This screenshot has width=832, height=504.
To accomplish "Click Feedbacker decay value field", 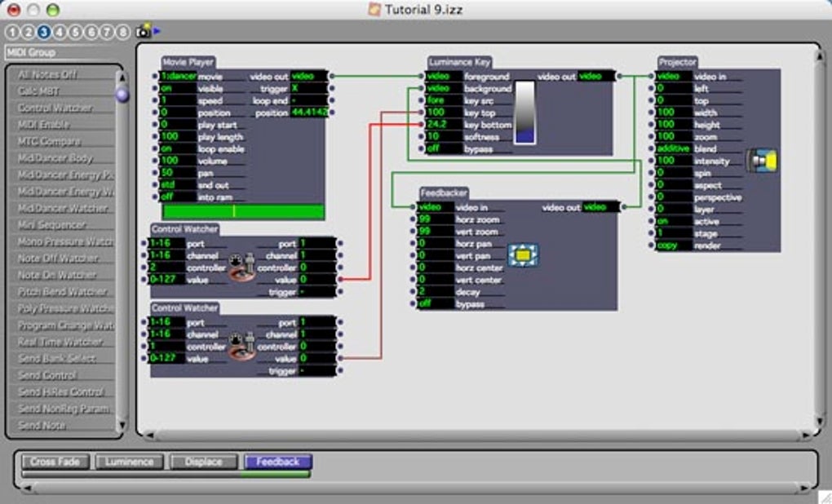I will (436, 292).
